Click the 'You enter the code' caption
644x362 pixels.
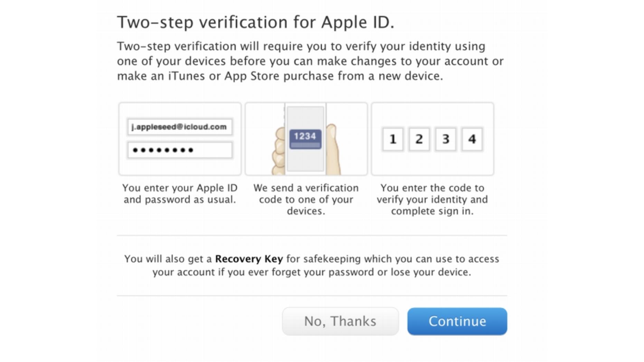click(432, 199)
